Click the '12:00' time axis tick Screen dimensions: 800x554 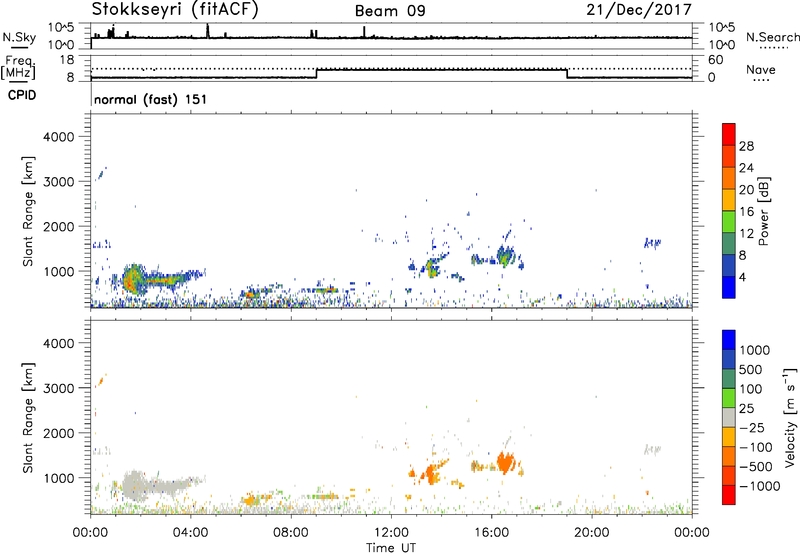coord(391,533)
